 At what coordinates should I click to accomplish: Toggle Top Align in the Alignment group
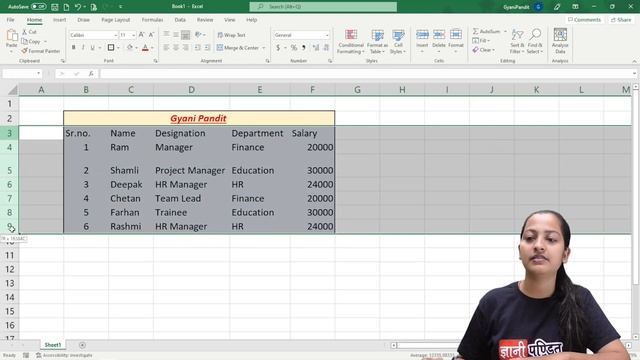click(x=166, y=35)
